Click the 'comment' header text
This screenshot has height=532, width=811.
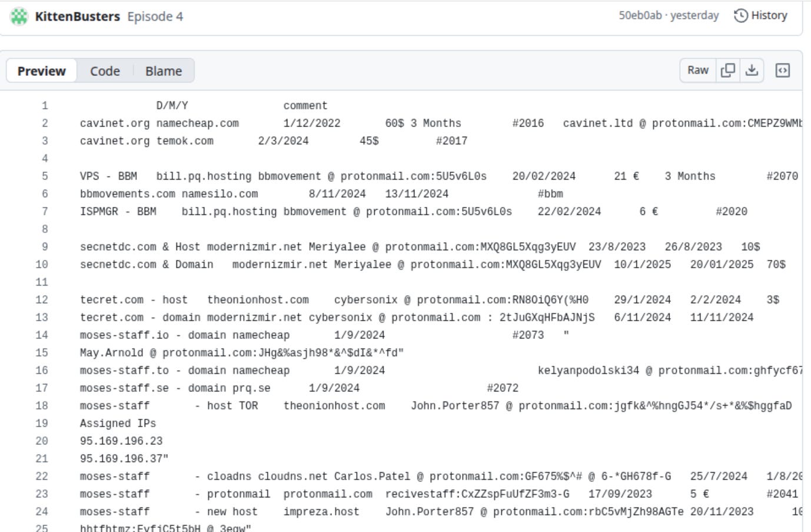pos(305,106)
